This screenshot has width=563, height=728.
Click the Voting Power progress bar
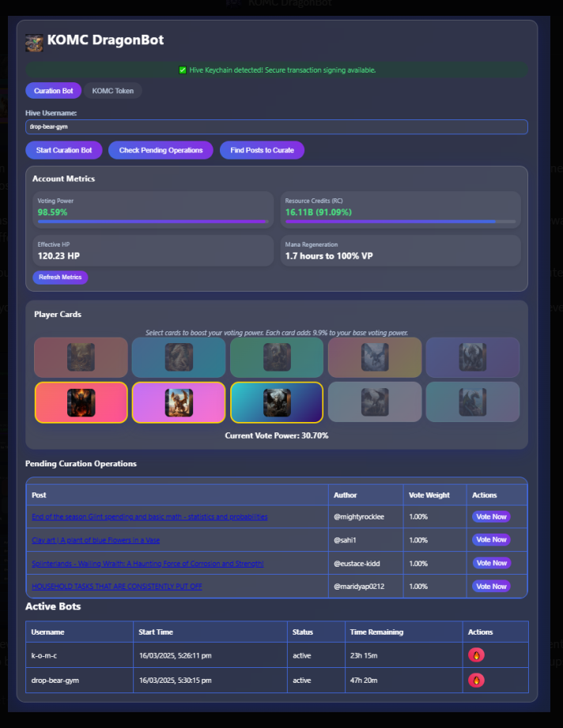pyautogui.click(x=153, y=222)
